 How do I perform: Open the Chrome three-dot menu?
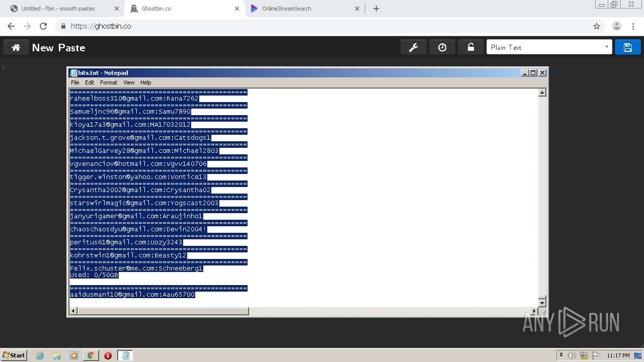click(x=633, y=26)
